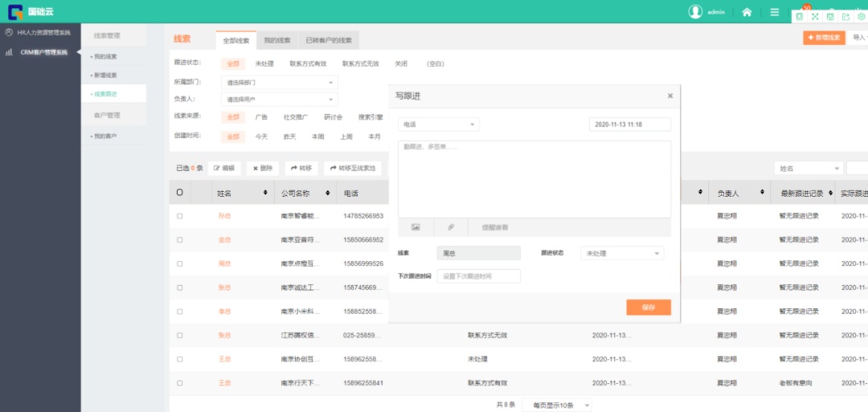The image size is (868, 412).
Task: Switch to the 我的线索 tab
Action: (276, 40)
